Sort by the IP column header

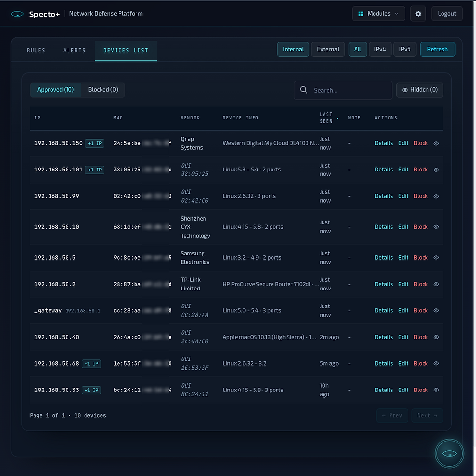(37, 118)
